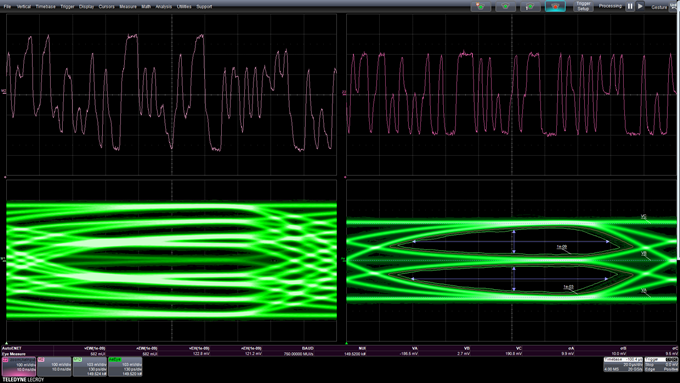
Task: Select the second pink trace descriptor box
Action: (x=54, y=367)
